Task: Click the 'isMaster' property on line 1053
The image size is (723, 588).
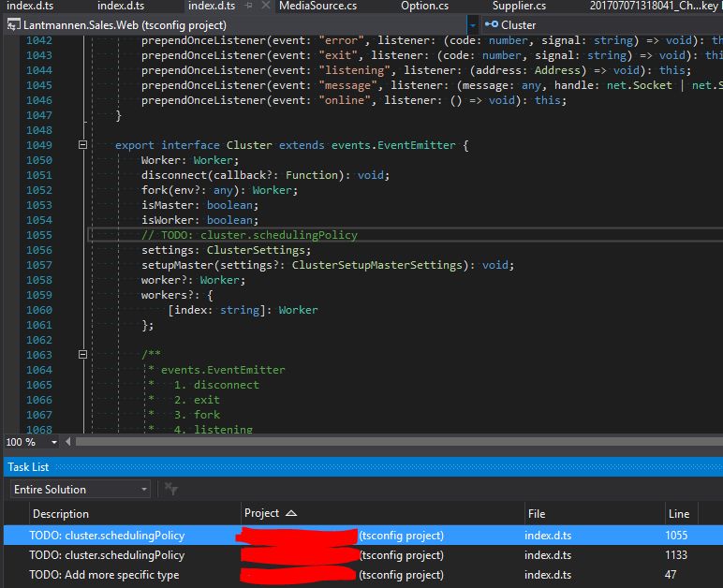Action: pyautogui.click(x=167, y=205)
